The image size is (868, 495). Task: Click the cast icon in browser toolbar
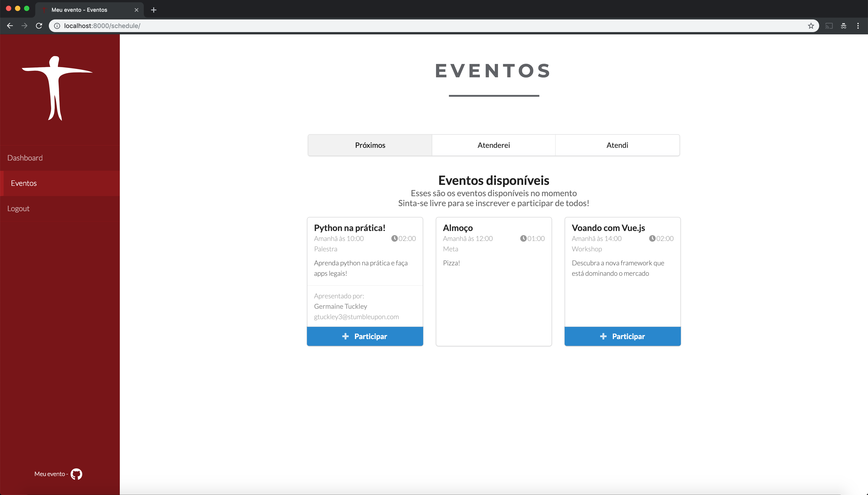click(829, 26)
